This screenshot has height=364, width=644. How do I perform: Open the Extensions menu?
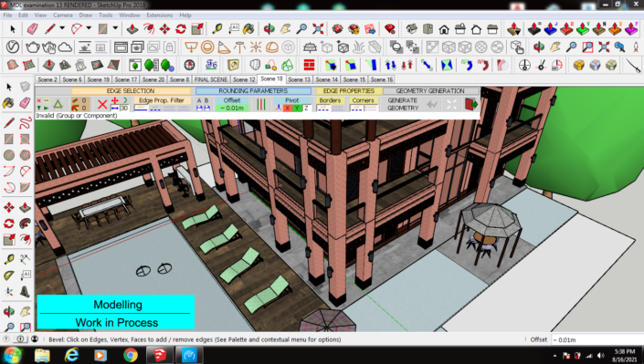tap(159, 16)
